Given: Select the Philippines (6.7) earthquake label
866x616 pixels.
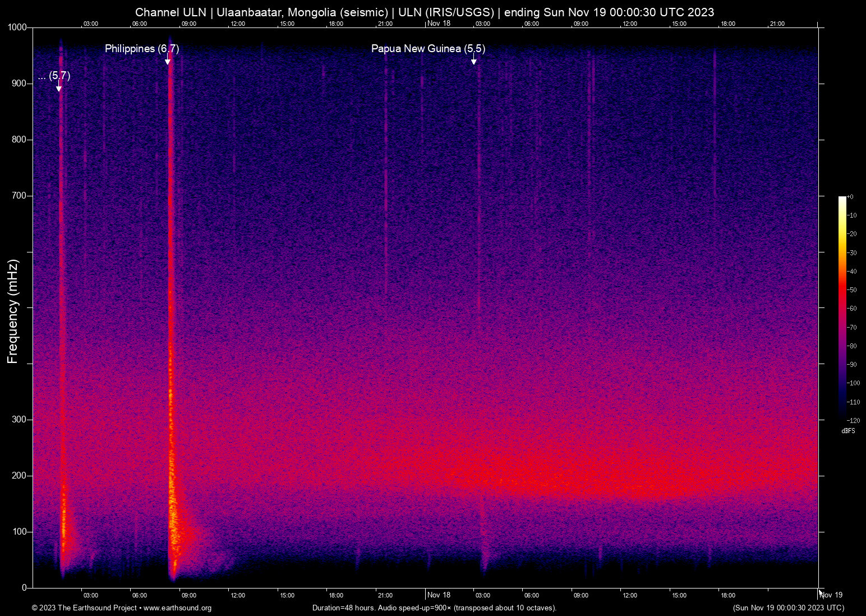Looking at the screenshot, I should coord(142,49).
